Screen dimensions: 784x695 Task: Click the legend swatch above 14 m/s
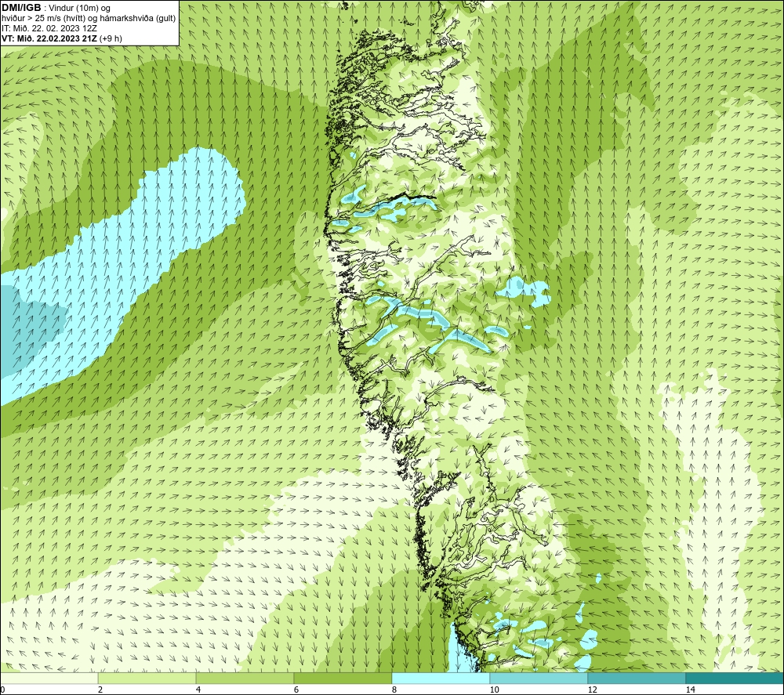point(735,678)
